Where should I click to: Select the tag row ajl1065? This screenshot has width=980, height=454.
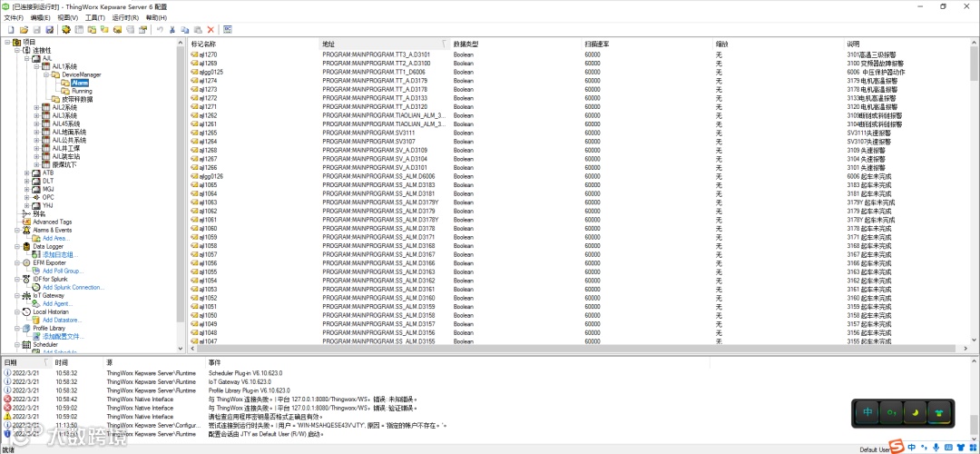[579, 185]
